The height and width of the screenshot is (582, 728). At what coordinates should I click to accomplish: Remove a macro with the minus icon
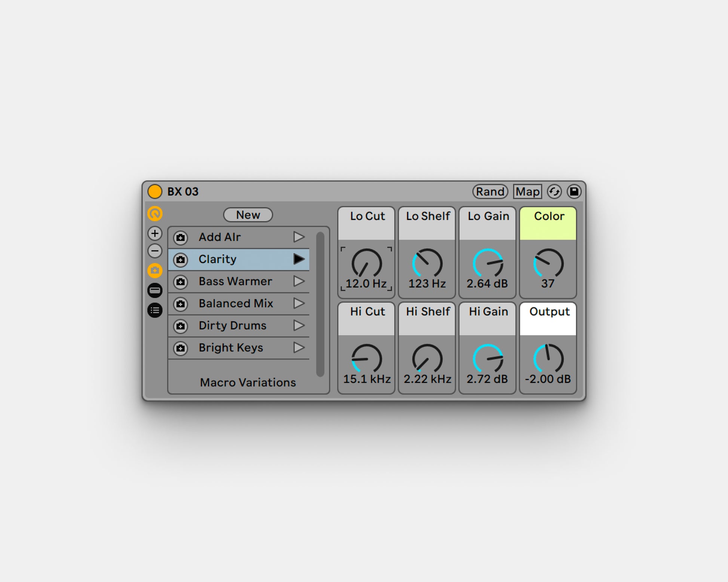tap(155, 251)
